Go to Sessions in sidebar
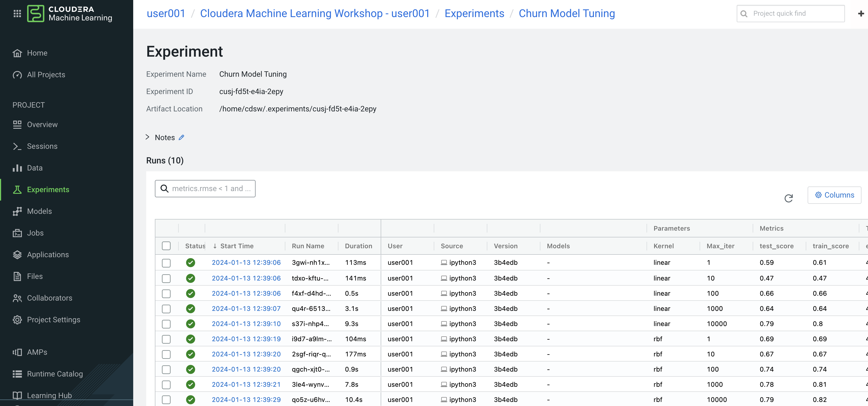 pos(42,146)
